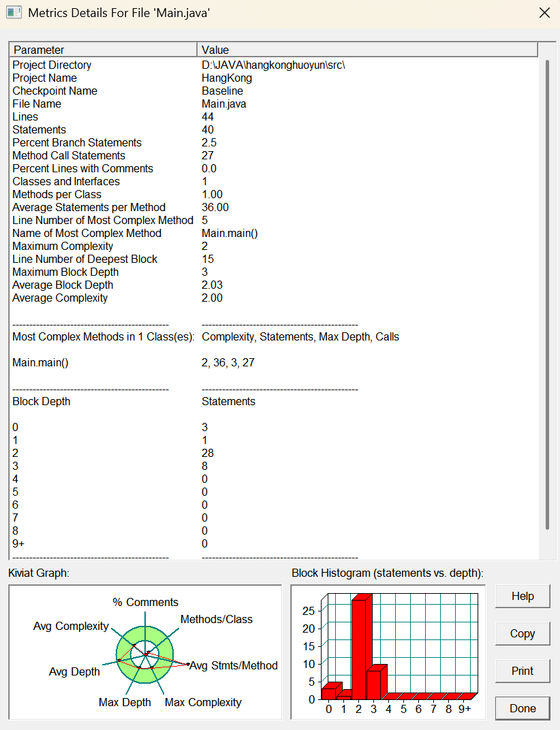Print the metrics report
560x730 pixels.
(x=523, y=671)
